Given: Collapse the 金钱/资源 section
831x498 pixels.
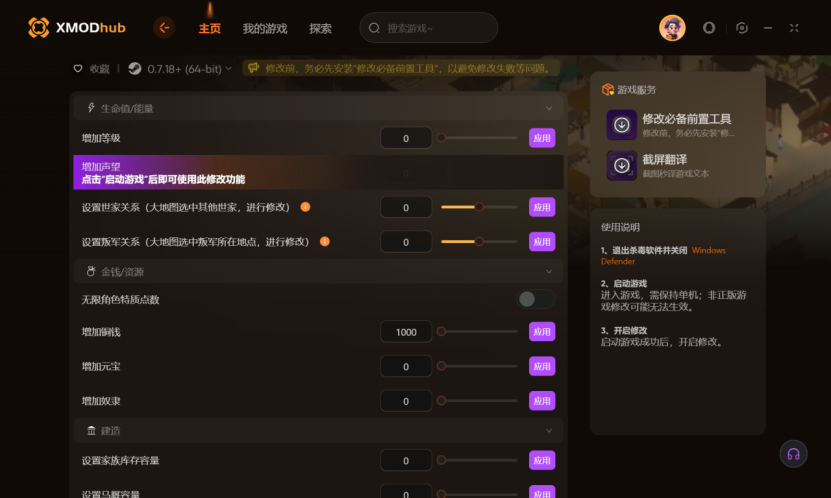Looking at the screenshot, I should (549, 272).
